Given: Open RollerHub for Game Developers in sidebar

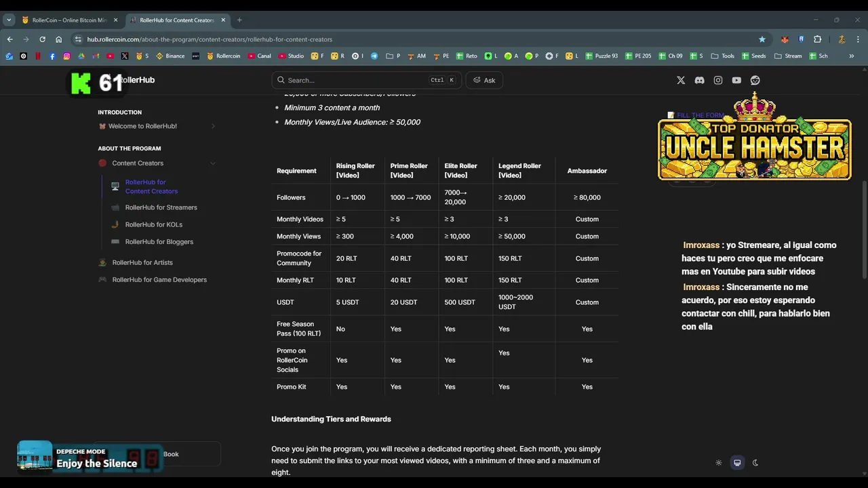Looking at the screenshot, I should click(159, 279).
